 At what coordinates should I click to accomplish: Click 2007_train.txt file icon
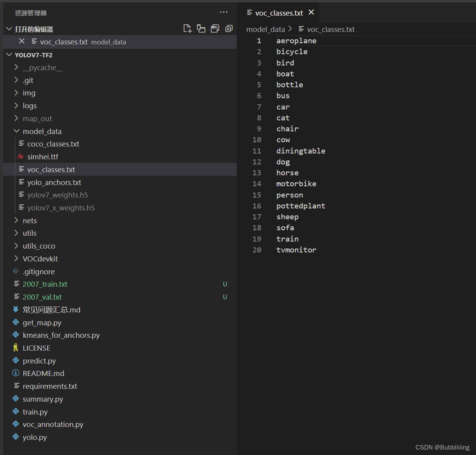click(x=16, y=284)
